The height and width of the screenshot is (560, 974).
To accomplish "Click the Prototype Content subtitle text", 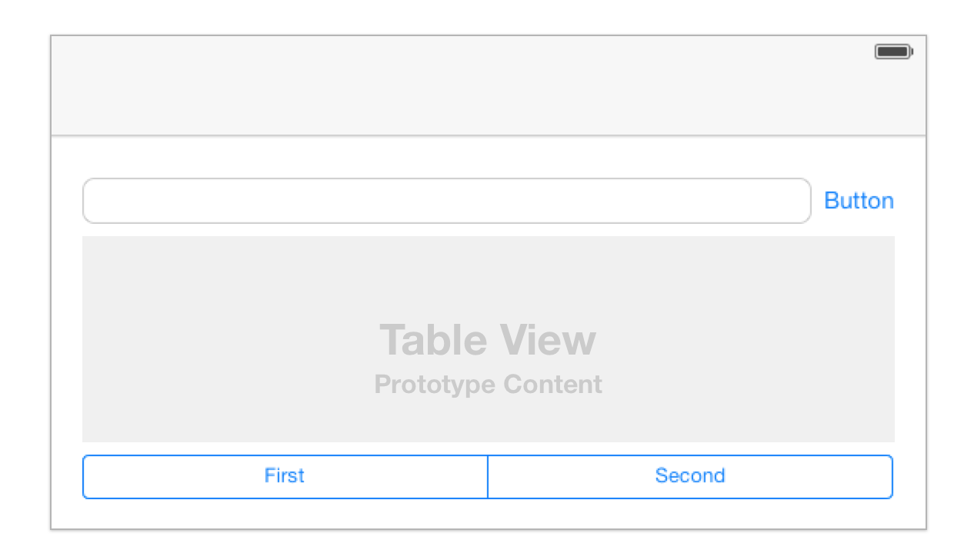I will tap(488, 384).
